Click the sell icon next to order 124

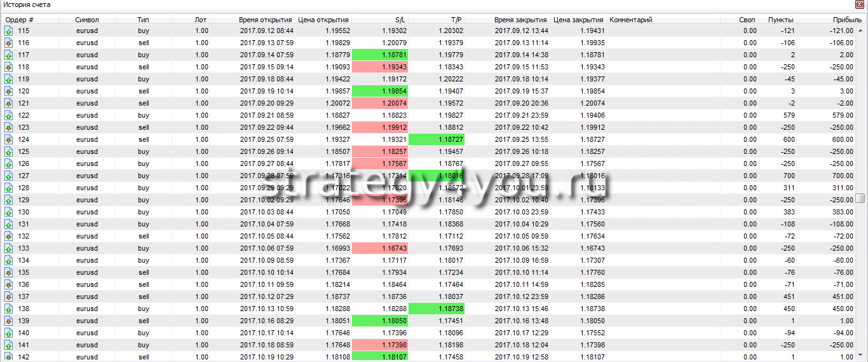[9, 139]
